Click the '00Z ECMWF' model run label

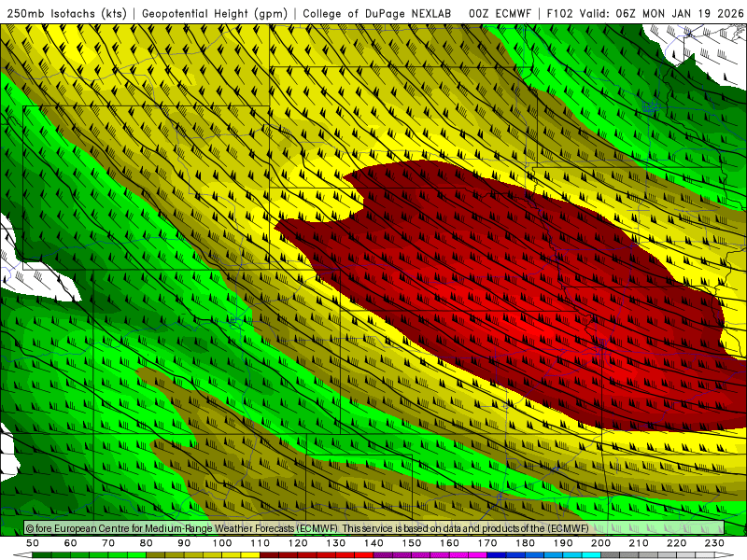pos(500,14)
